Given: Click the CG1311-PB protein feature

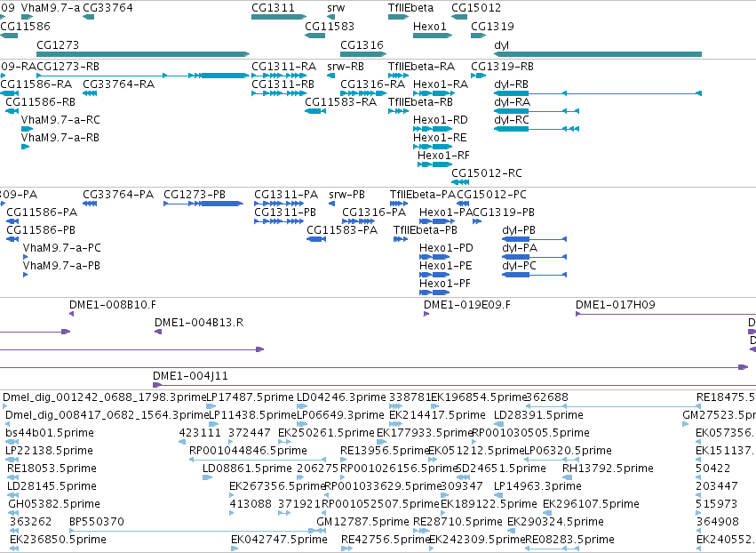Looking at the screenshot, I should pyautogui.click(x=279, y=221).
